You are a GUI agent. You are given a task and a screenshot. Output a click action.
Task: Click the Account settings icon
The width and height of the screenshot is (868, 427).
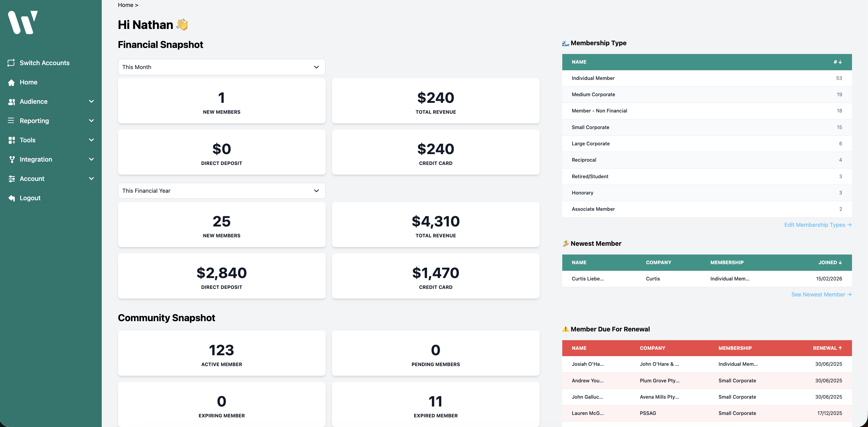(11, 179)
